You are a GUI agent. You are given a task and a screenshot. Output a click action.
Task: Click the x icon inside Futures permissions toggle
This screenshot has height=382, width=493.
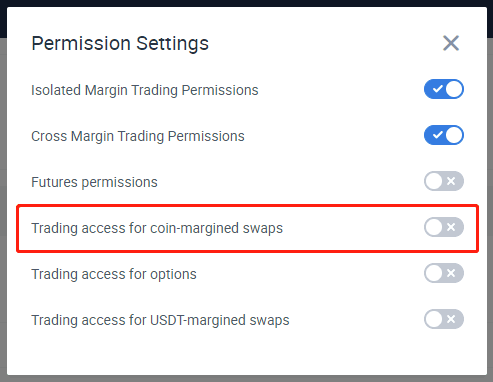(451, 181)
